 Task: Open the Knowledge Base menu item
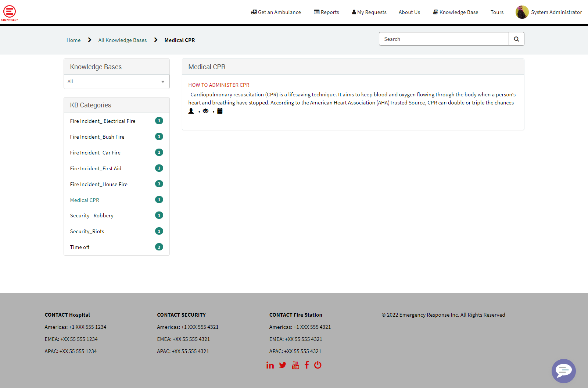click(456, 12)
